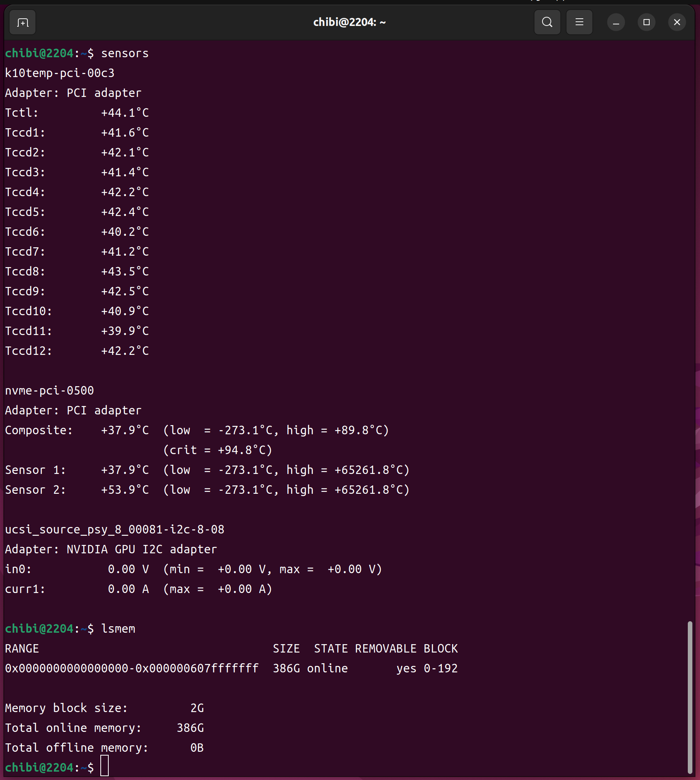
Task: Click the nvme-pci-0500 device name
Action: (x=49, y=391)
